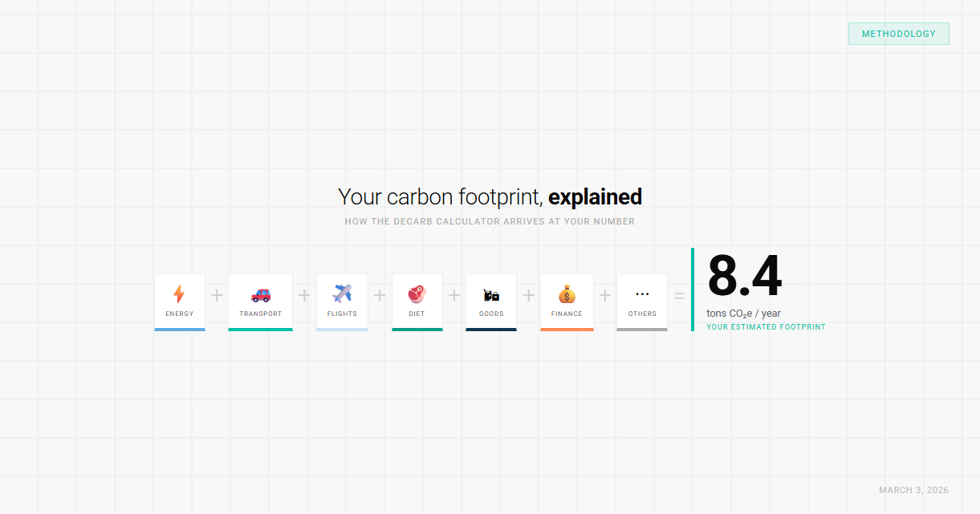Click the Transport car icon

pyautogui.click(x=260, y=293)
